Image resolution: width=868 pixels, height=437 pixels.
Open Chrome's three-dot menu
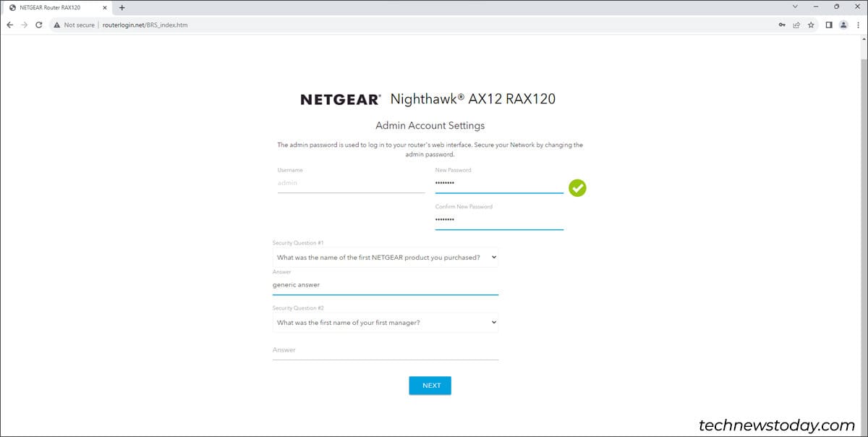pyautogui.click(x=859, y=25)
